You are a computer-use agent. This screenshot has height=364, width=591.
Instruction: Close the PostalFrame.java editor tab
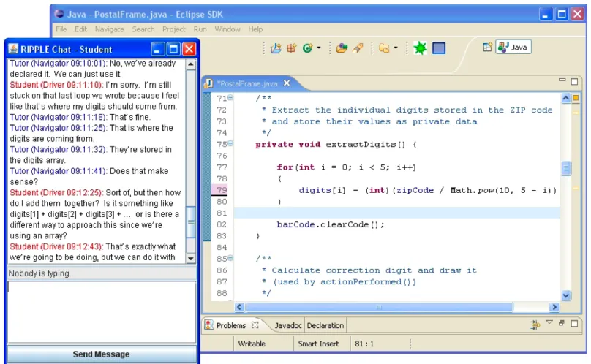287,83
